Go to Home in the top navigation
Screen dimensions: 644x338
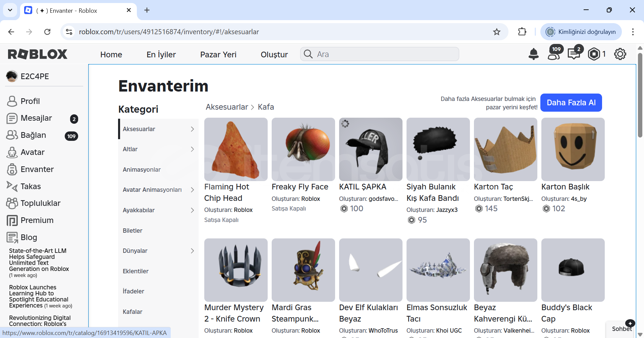click(111, 54)
